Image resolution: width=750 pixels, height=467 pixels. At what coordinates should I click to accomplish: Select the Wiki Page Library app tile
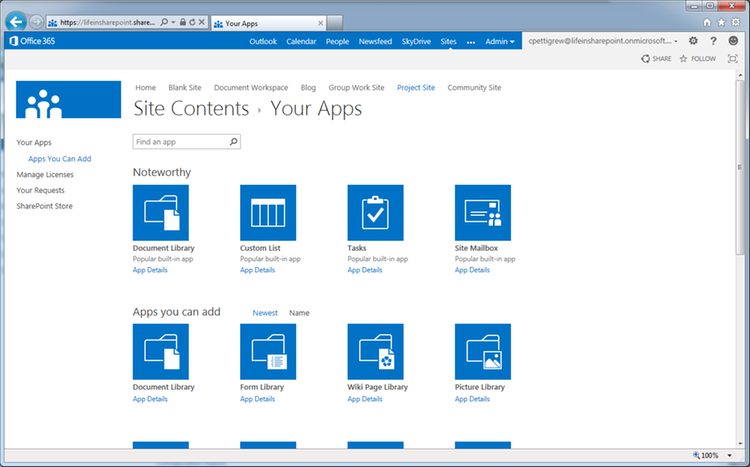pos(375,351)
